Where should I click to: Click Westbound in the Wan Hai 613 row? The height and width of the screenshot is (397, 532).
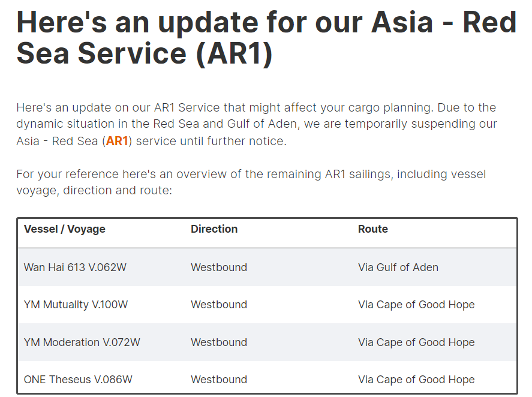(x=219, y=267)
